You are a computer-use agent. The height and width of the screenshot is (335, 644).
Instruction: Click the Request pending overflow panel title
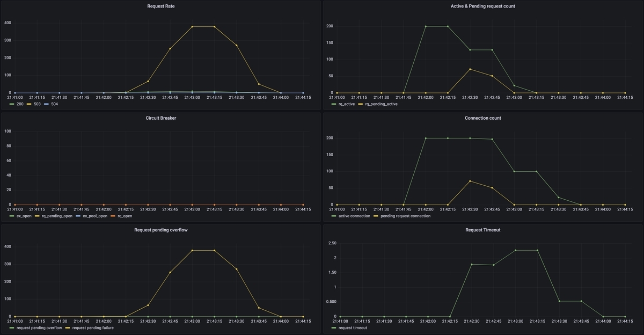tap(160, 230)
